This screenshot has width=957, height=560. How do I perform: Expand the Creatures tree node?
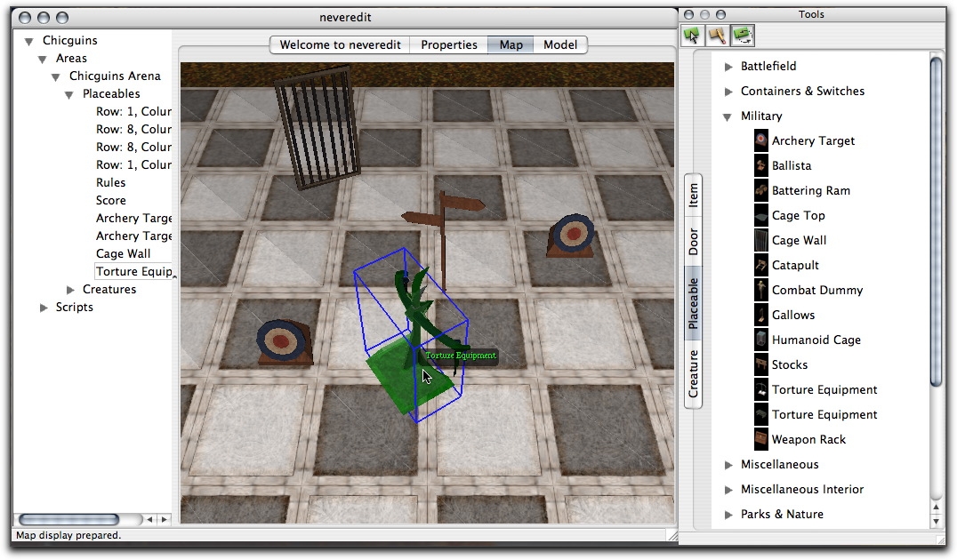click(x=71, y=290)
